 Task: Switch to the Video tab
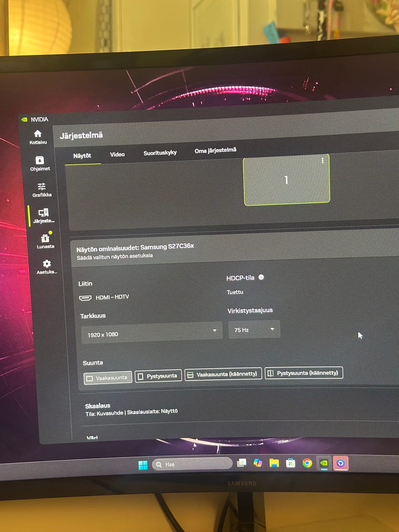coord(117,154)
